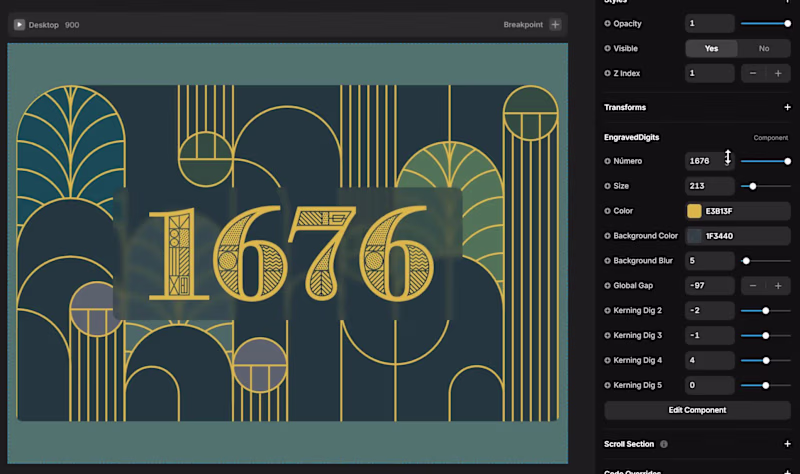Click the Size value field showing 213
Image resolution: width=800 pixels, height=474 pixels.
tap(710, 186)
